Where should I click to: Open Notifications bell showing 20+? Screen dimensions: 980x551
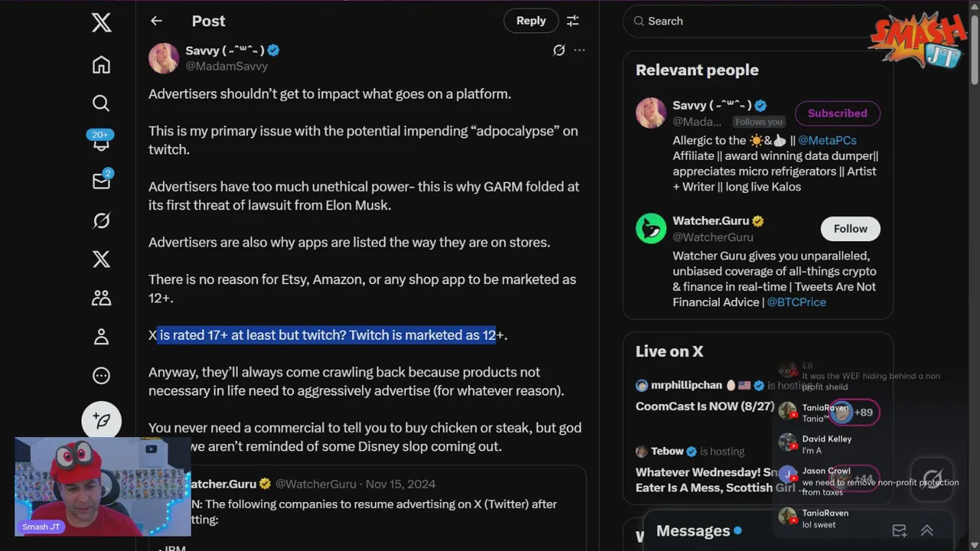[x=101, y=141]
